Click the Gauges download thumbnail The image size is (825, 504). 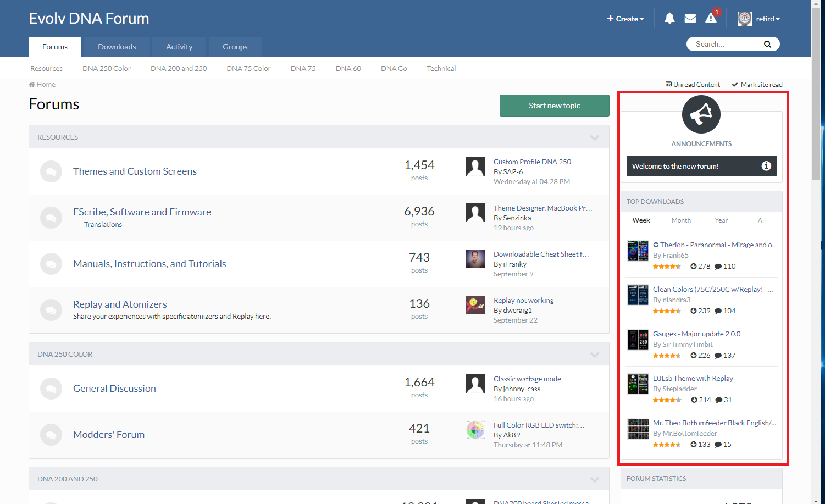[x=638, y=340]
